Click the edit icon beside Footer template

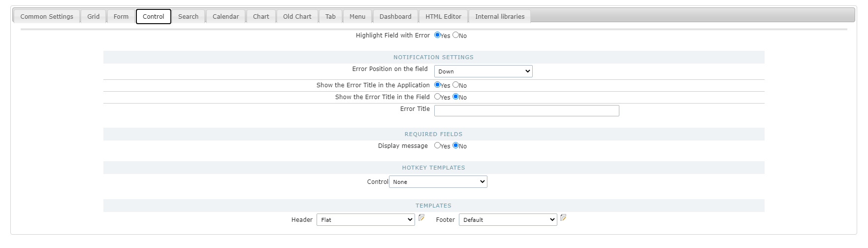tap(563, 217)
